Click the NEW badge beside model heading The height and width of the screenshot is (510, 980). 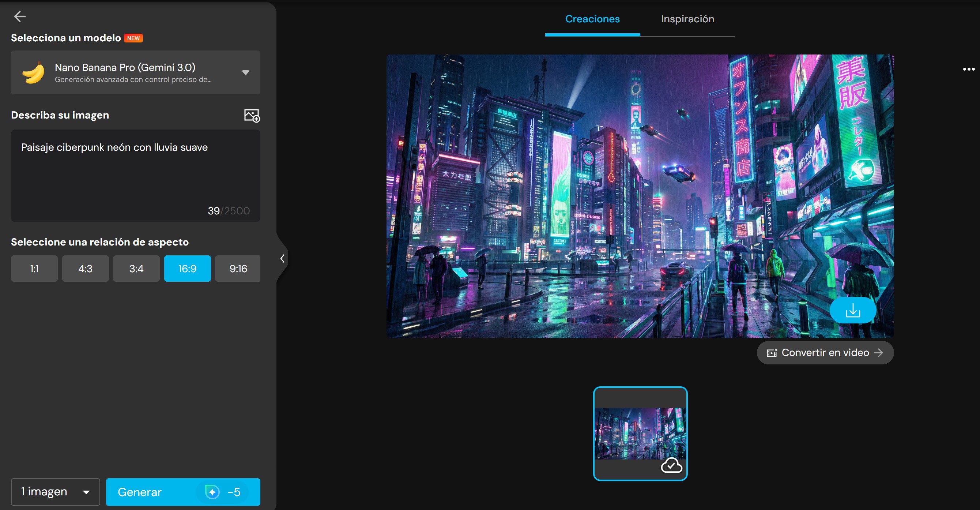(x=133, y=38)
